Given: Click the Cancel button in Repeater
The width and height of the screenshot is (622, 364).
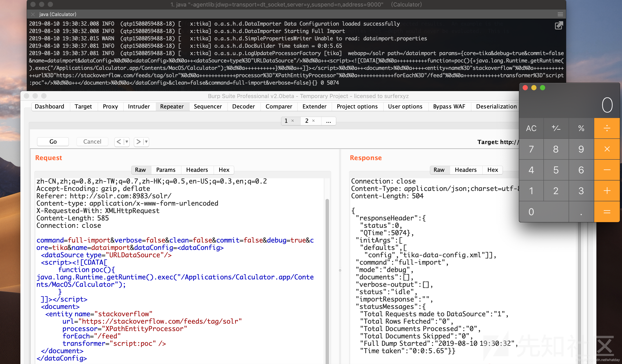Looking at the screenshot, I should [x=92, y=142].
